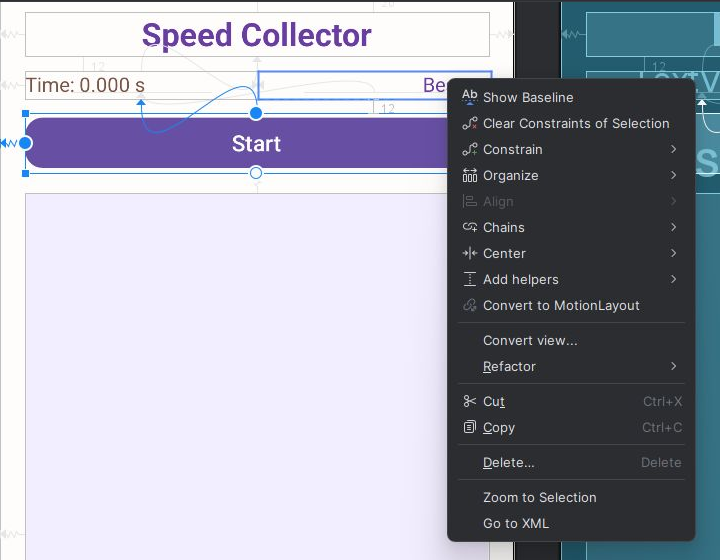The image size is (720, 560).
Task: Expand the Constrain submenu arrow
Action: pyautogui.click(x=673, y=149)
